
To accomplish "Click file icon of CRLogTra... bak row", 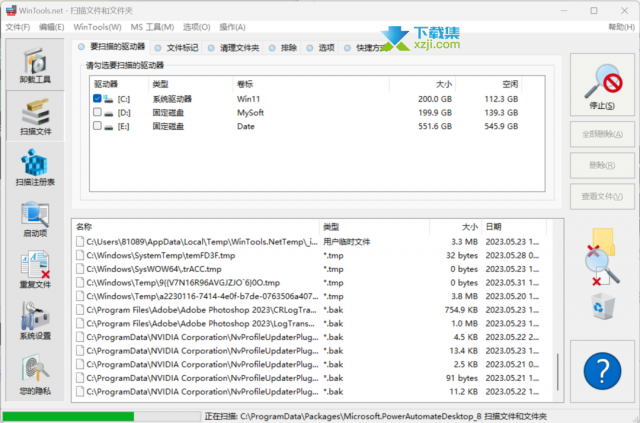I will pyautogui.click(x=80, y=310).
